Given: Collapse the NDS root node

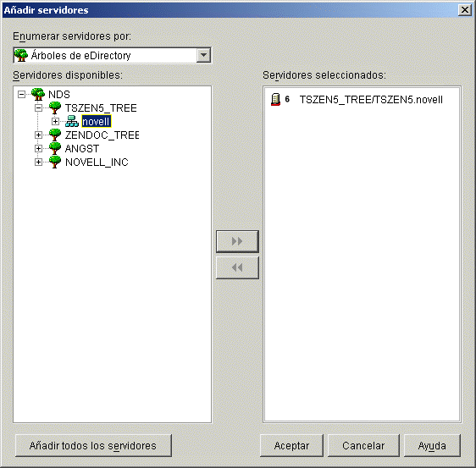Looking at the screenshot, I should [21, 94].
